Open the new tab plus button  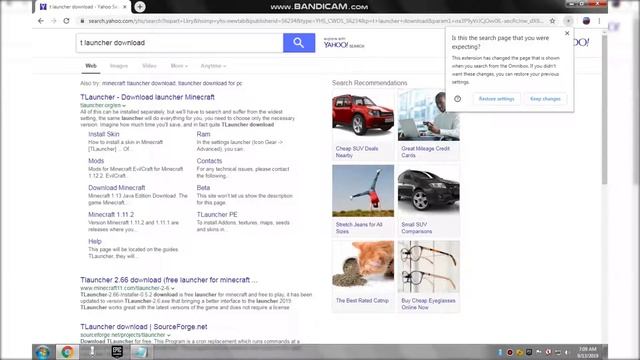click(x=140, y=7)
